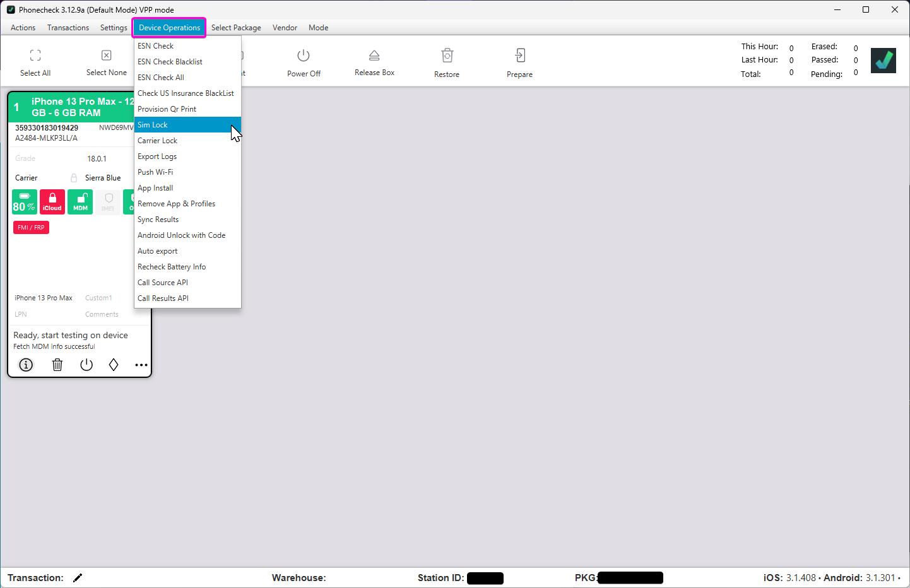Expand the Vendor menu
Image resolution: width=910 pixels, height=588 pixels.
(x=285, y=28)
